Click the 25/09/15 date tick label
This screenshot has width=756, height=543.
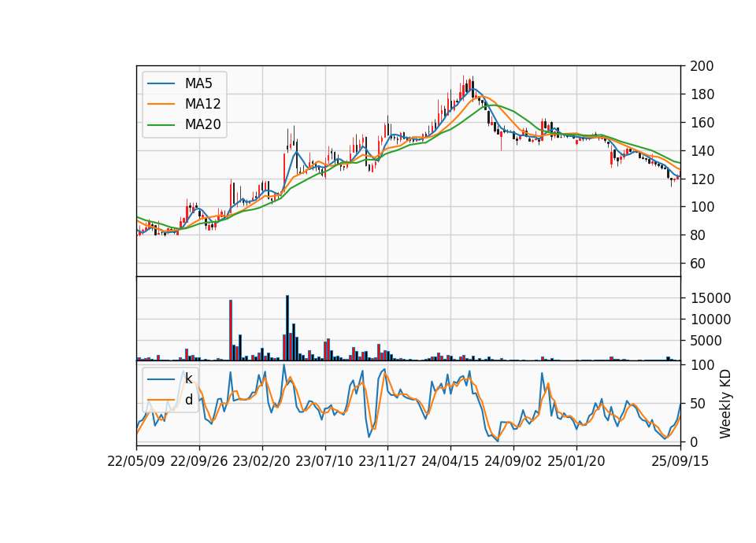[680, 461]
